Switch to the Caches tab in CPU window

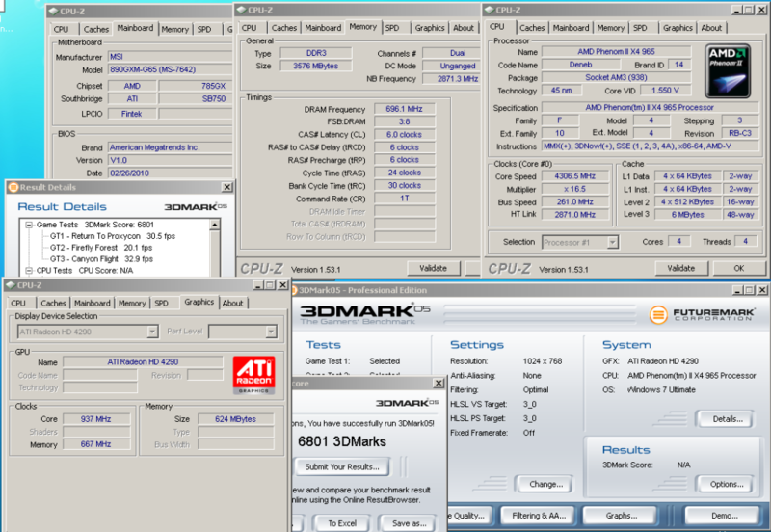click(x=532, y=28)
